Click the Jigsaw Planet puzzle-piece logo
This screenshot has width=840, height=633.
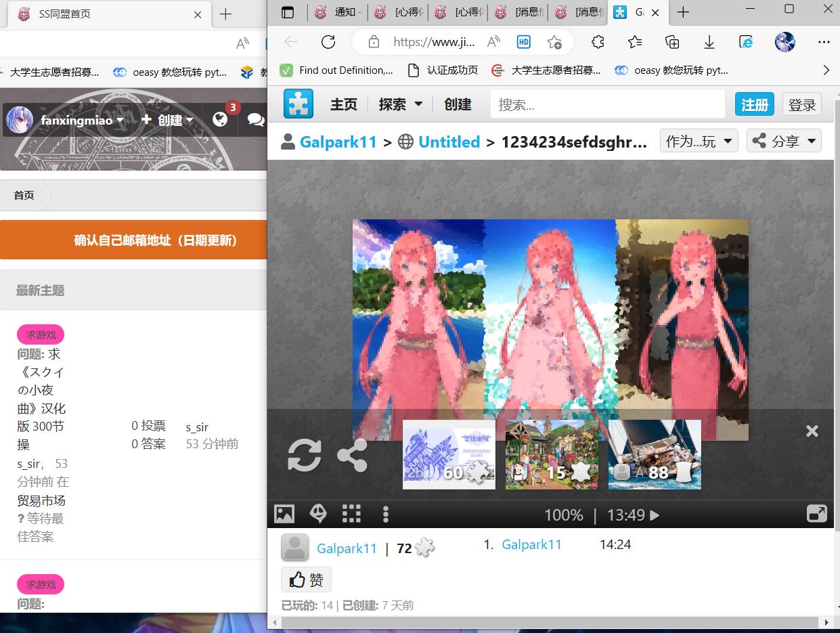299,104
